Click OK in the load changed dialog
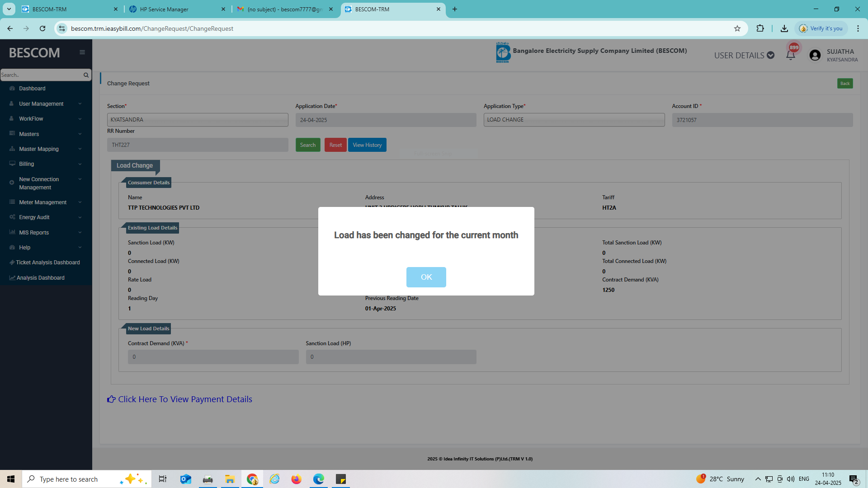The width and height of the screenshot is (868, 488). [426, 277]
